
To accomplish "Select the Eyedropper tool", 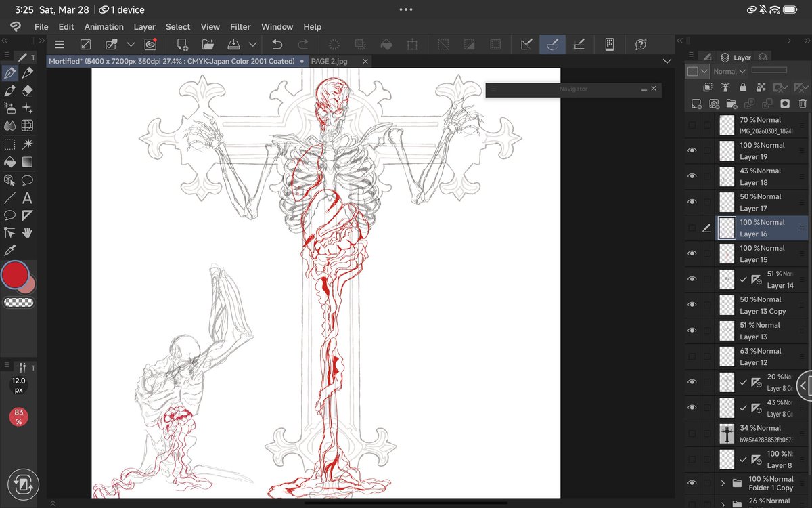I will pos(9,251).
